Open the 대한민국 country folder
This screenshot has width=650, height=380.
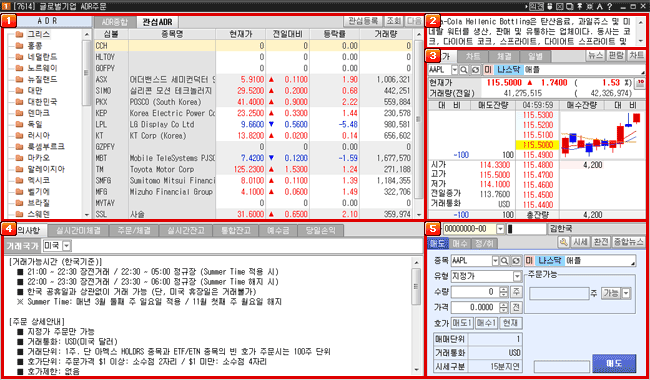(36, 102)
